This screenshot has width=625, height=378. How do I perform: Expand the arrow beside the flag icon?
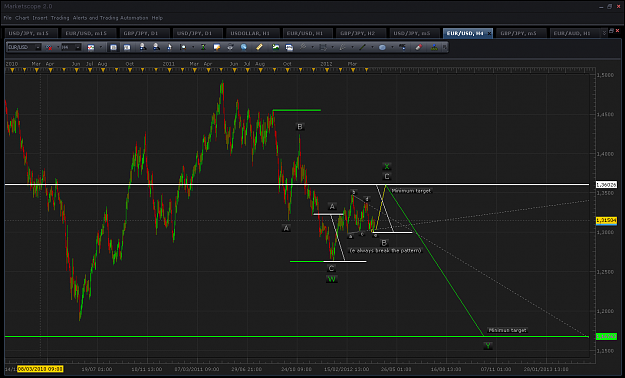click(193, 47)
